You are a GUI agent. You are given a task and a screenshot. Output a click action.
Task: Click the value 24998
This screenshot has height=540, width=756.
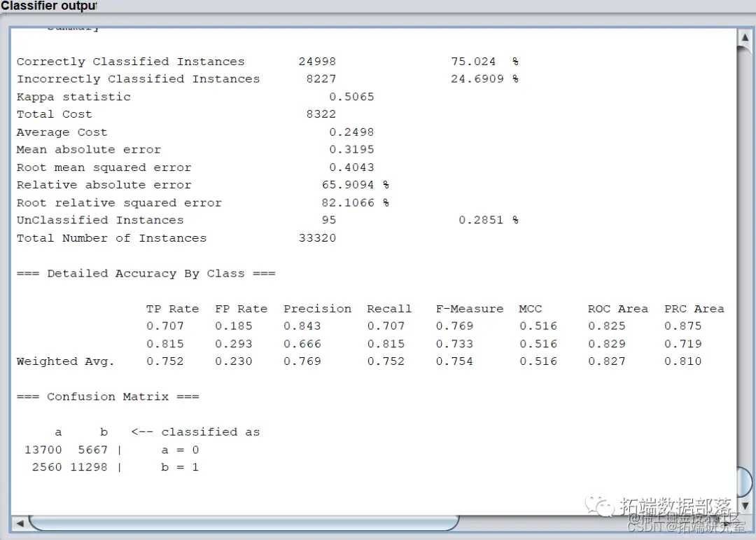[x=317, y=62]
